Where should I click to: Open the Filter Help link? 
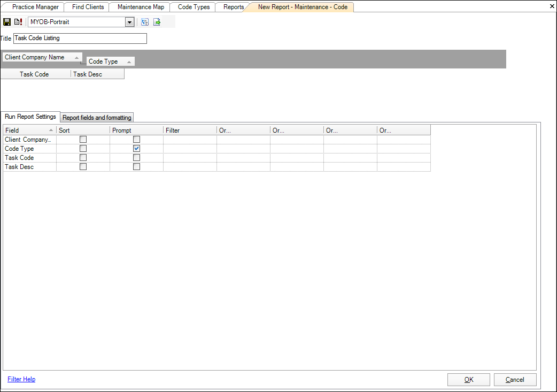coord(21,379)
